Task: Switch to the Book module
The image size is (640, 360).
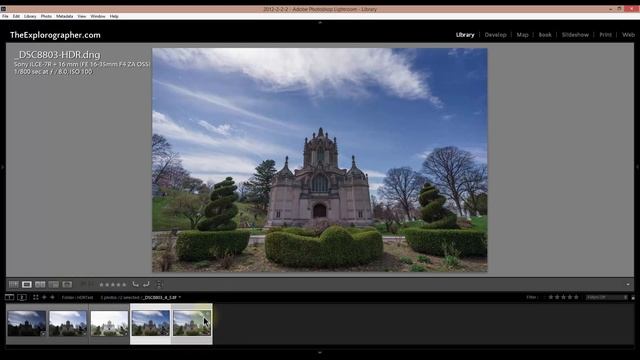Action: [x=545, y=35]
